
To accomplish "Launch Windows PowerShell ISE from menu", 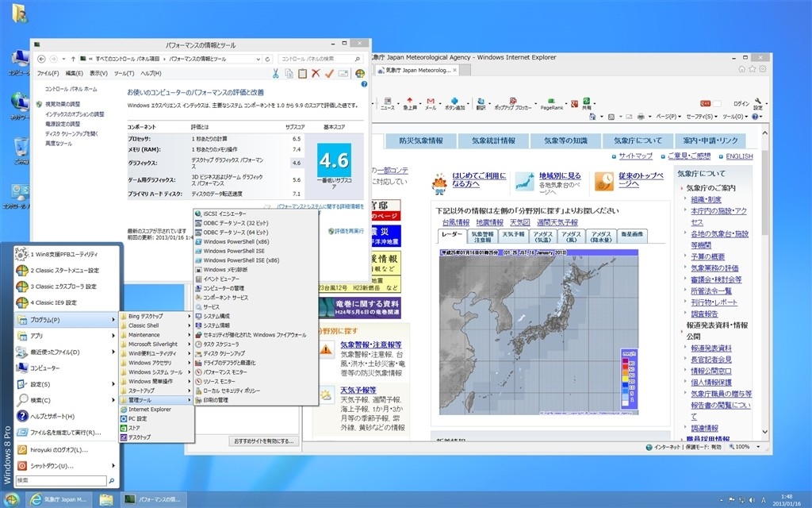I will [236, 251].
